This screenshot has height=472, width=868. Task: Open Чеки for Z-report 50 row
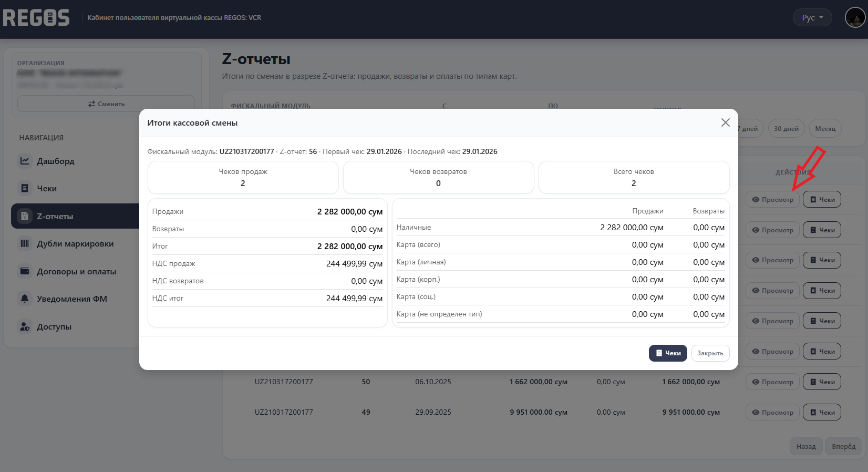point(822,382)
